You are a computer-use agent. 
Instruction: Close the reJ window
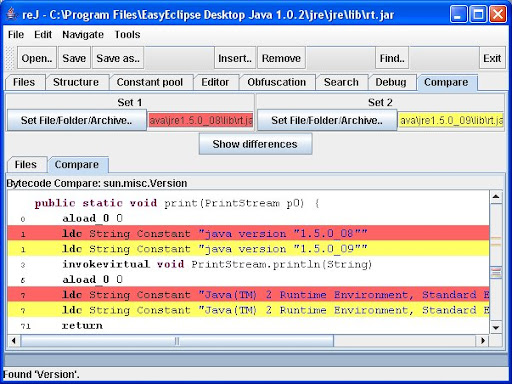pyautogui.click(x=498, y=14)
